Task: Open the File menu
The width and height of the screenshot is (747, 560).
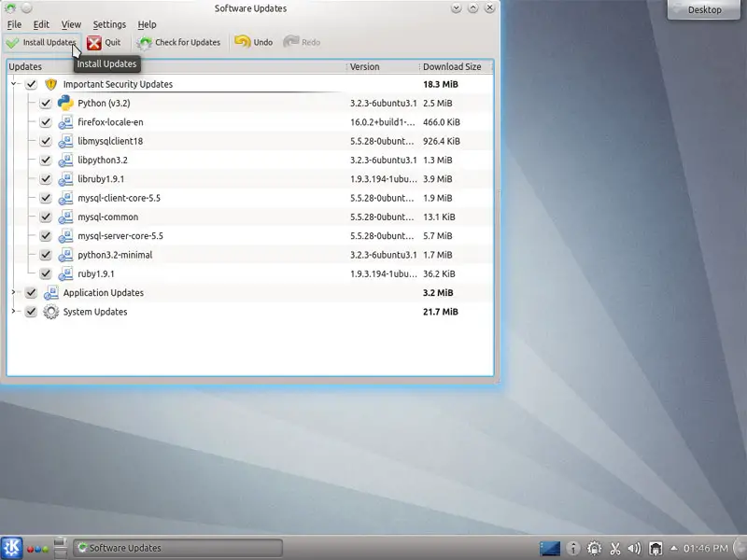Action: pyautogui.click(x=14, y=24)
